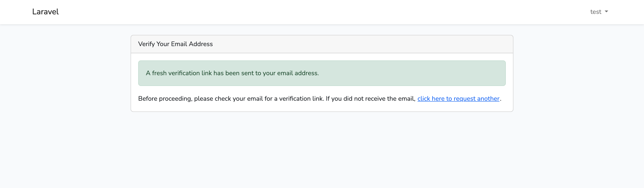
Task: Click the empty right side of green alert
Action: click(413, 73)
